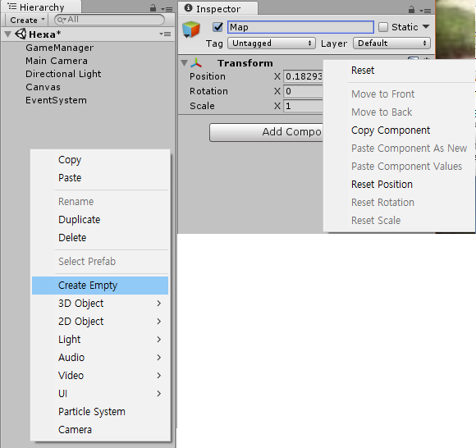
Task: Click the Scale X value field
Action: pos(303,106)
